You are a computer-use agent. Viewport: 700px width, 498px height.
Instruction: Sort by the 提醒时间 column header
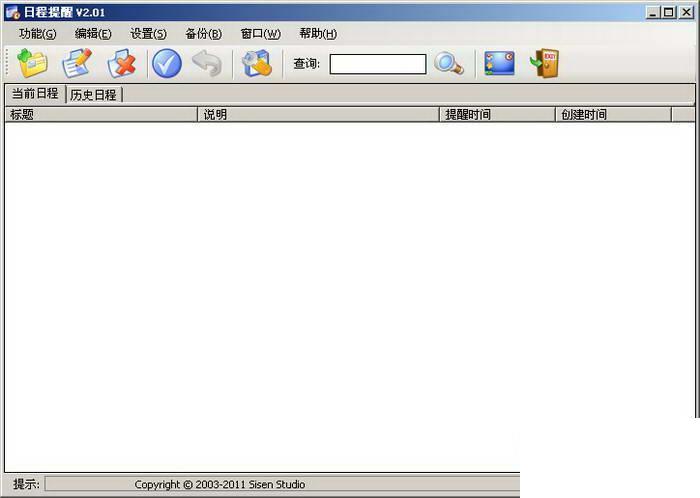coord(497,115)
